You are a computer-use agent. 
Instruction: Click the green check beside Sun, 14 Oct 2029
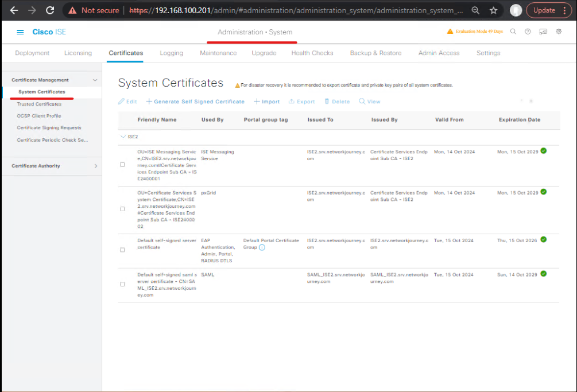(544, 274)
